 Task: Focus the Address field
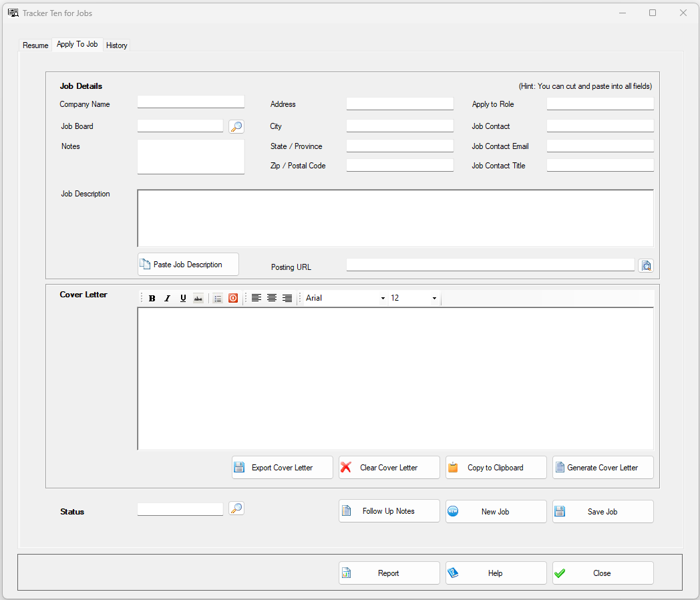tap(399, 104)
